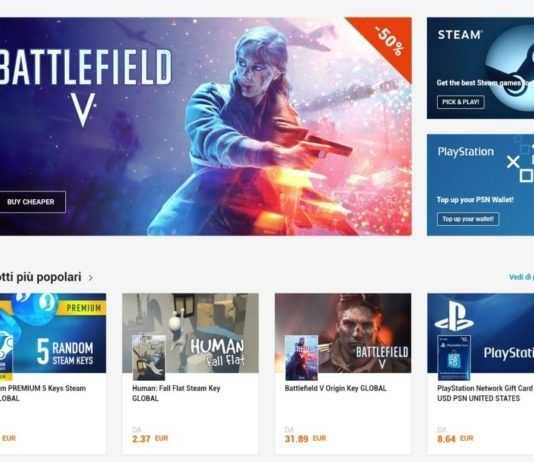Click the small PSN gift card image
534x462 pixels.
454,357
